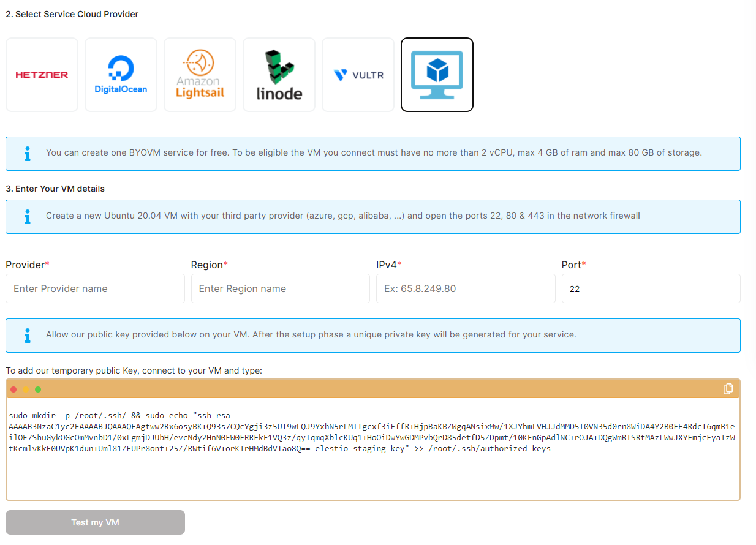Select the Hetzner cloud provider card
The image size is (756, 545).
[x=42, y=75]
